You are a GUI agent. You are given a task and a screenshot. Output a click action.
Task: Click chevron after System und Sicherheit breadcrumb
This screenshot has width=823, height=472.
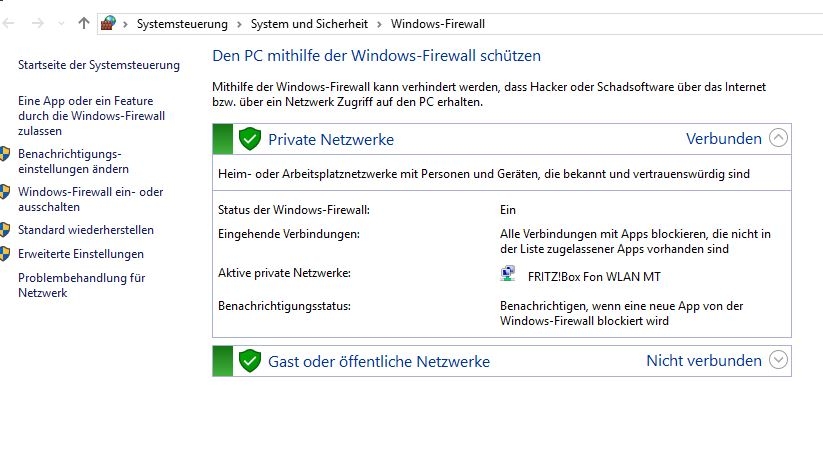(380, 23)
